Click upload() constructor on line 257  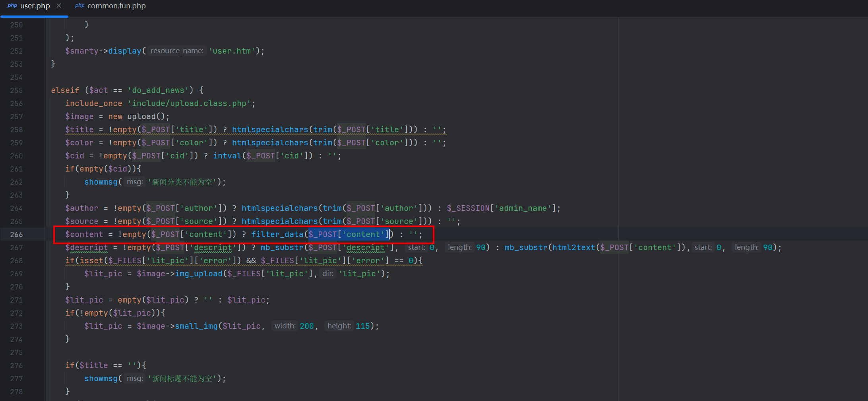point(146,117)
